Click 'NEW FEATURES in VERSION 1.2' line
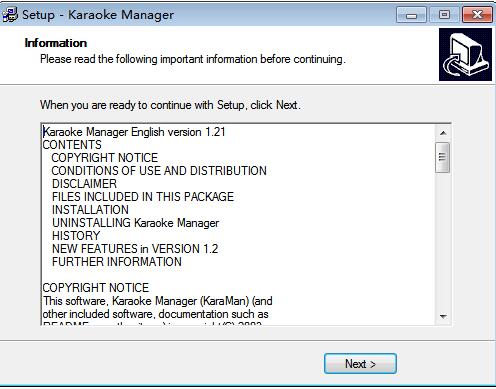 point(135,249)
